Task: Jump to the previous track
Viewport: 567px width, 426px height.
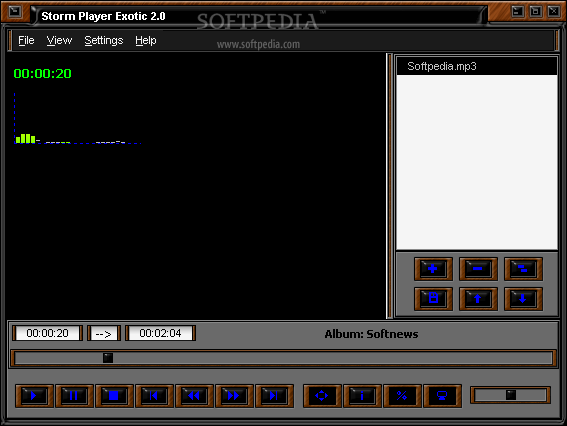Action: coord(154,396)
